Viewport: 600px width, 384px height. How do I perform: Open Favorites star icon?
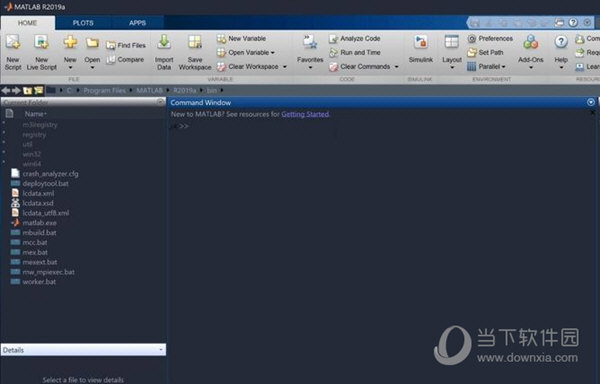(x=310, y=42)
